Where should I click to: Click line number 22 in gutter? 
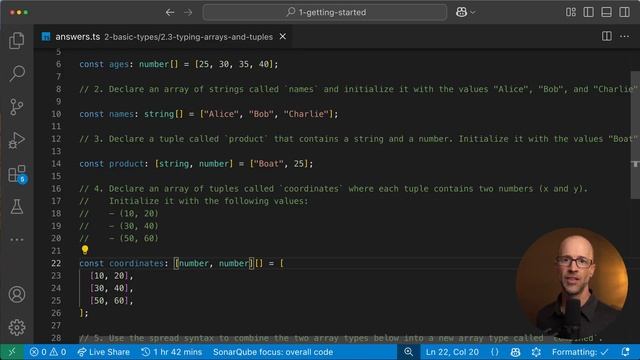[x=56, y=263]
